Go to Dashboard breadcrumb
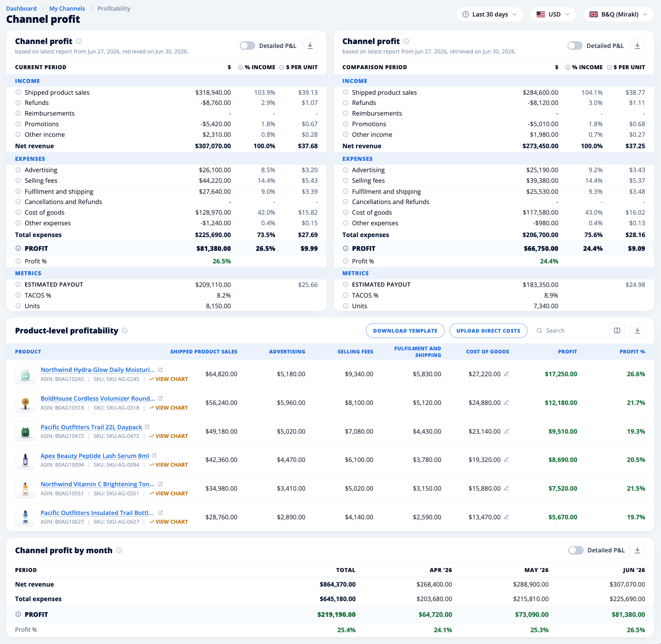The image size is (661, 644). (x=21, y=9)
